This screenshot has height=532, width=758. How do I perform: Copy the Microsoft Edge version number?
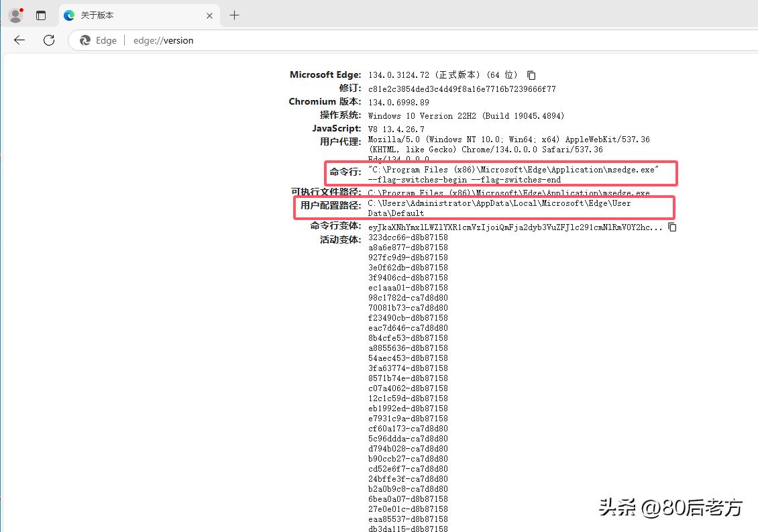pos(531,74)
